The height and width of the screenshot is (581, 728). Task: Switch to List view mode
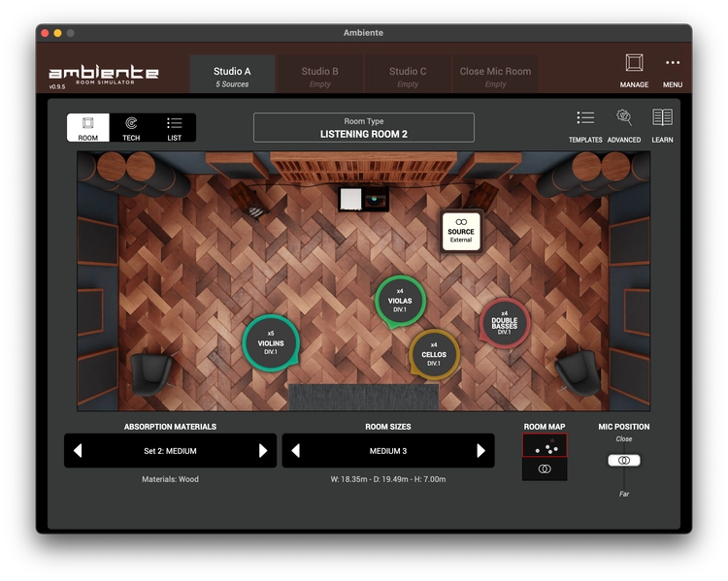coord(174,128)
